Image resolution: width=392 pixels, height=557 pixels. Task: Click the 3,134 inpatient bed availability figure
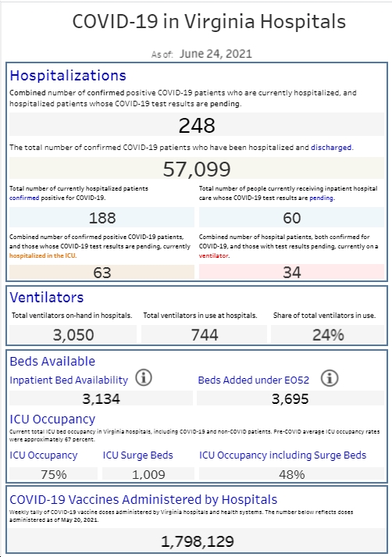[102, 398]
